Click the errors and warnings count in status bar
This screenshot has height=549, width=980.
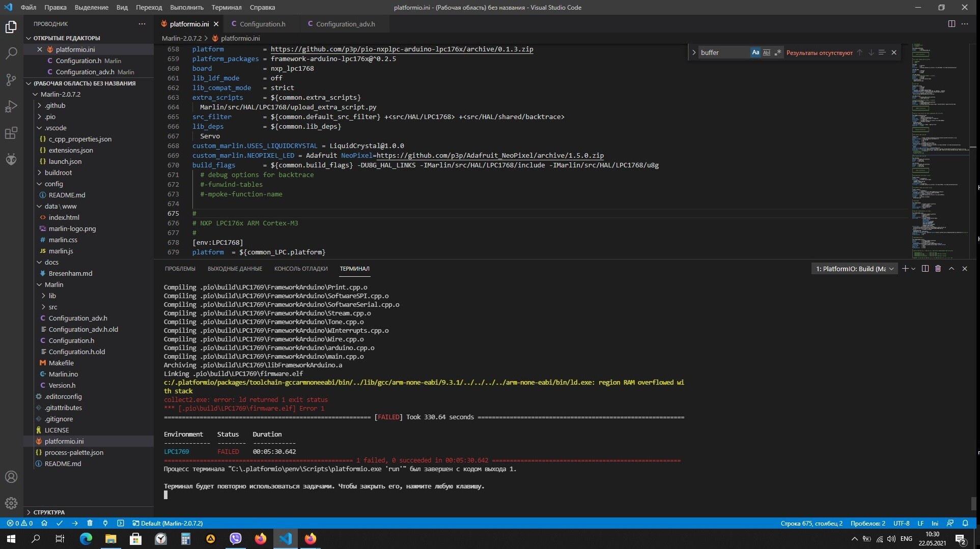20,523
